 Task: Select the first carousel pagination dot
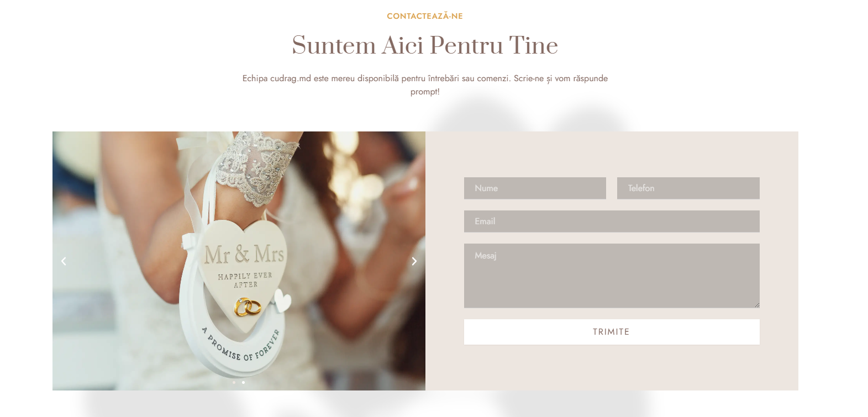(234, 382)
